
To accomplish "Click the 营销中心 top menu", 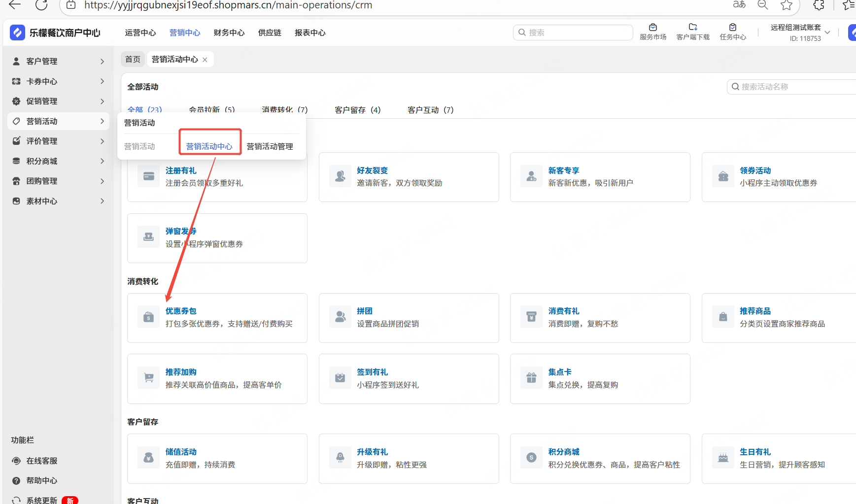I will (185, 33).
